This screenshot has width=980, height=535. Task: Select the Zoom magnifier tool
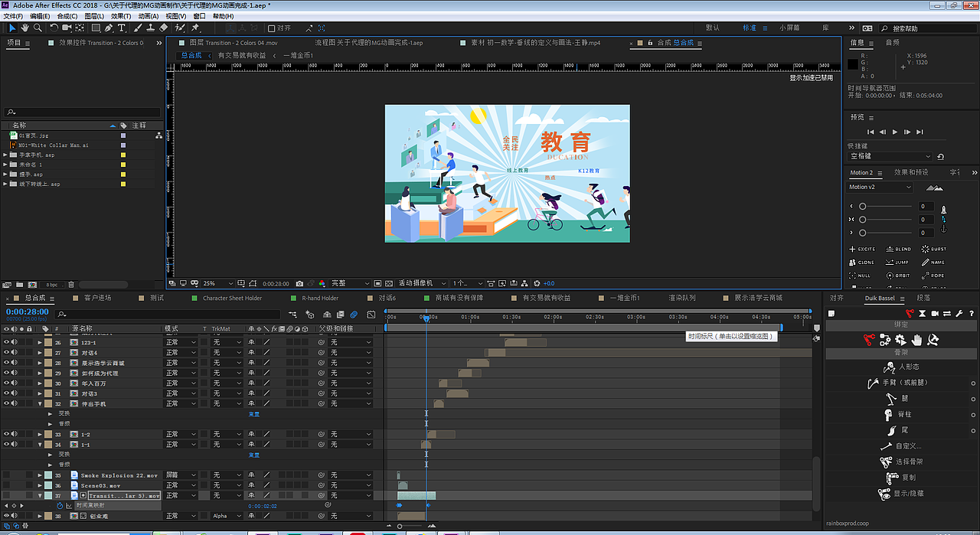[x=38, y=28]
